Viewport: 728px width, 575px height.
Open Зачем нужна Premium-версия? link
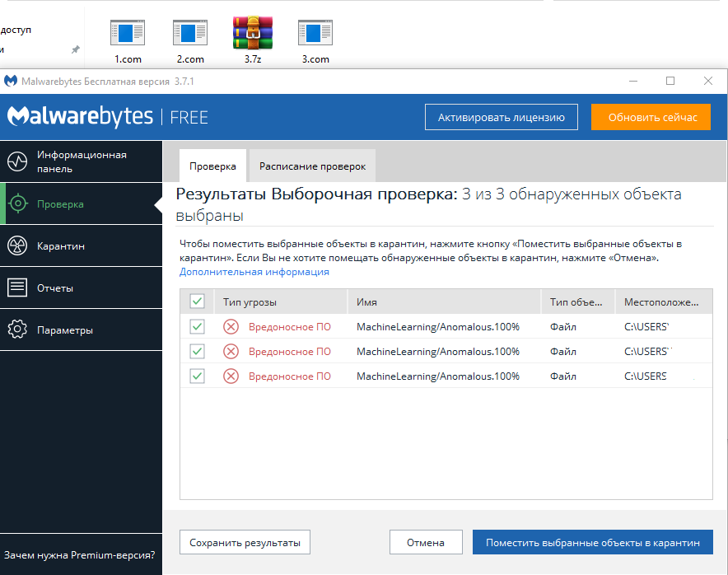coord(79,555)
